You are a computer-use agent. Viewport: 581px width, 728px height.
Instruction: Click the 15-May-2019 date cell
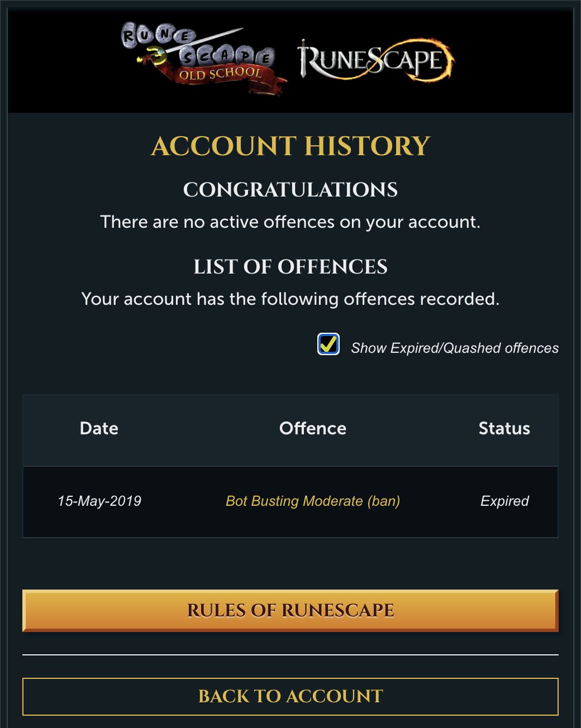click(99, 501)
